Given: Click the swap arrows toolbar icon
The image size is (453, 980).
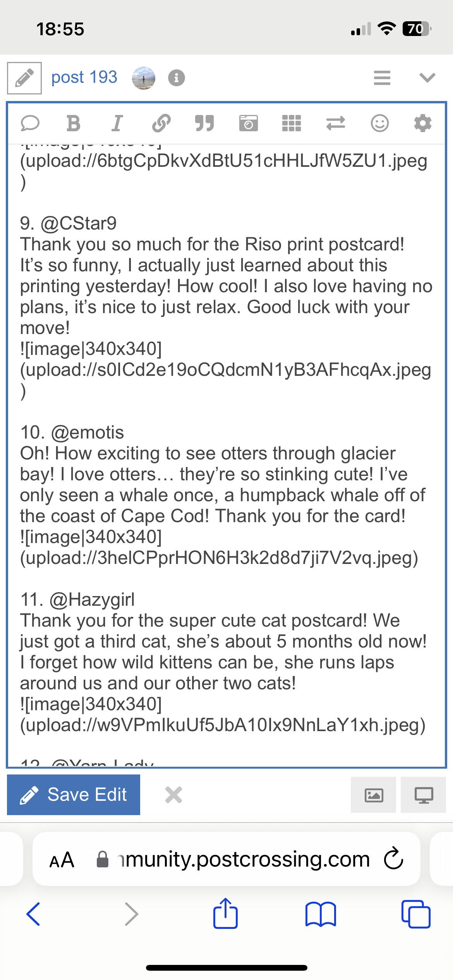Looking at the screenshot, I should (335, 123).
